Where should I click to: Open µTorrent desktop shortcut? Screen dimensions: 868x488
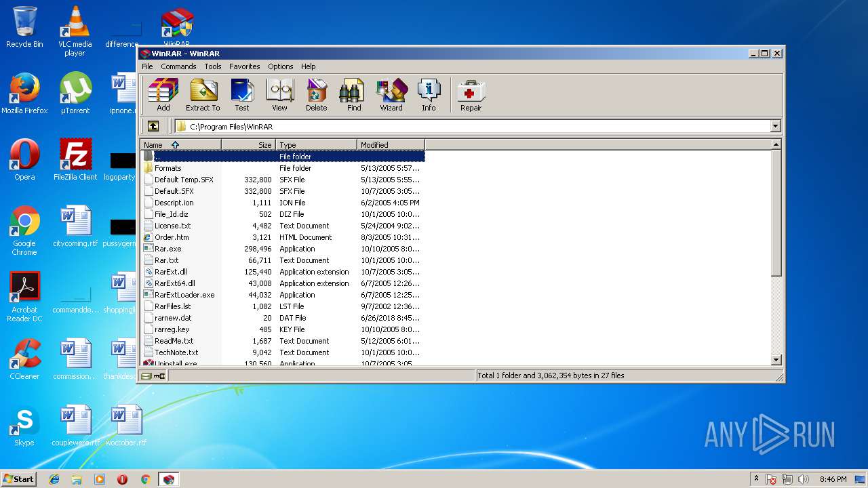point(75,94)
